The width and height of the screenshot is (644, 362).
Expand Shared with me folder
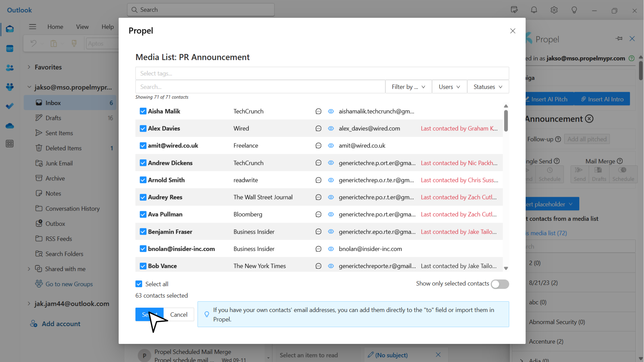point(29,269)
